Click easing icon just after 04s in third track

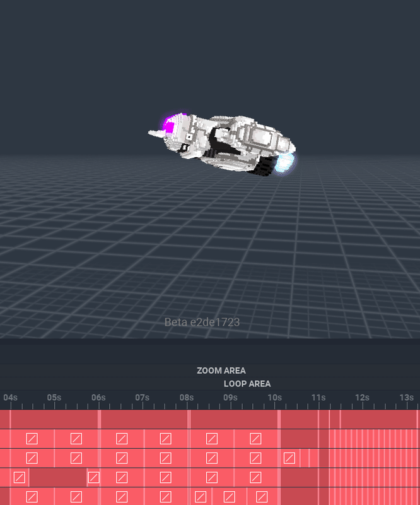point(20,477)
